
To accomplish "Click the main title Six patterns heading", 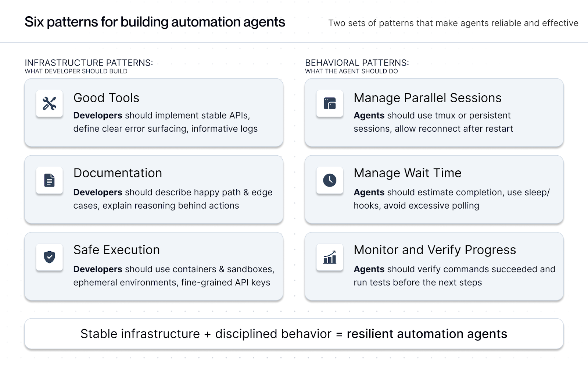I will (155, 22).
